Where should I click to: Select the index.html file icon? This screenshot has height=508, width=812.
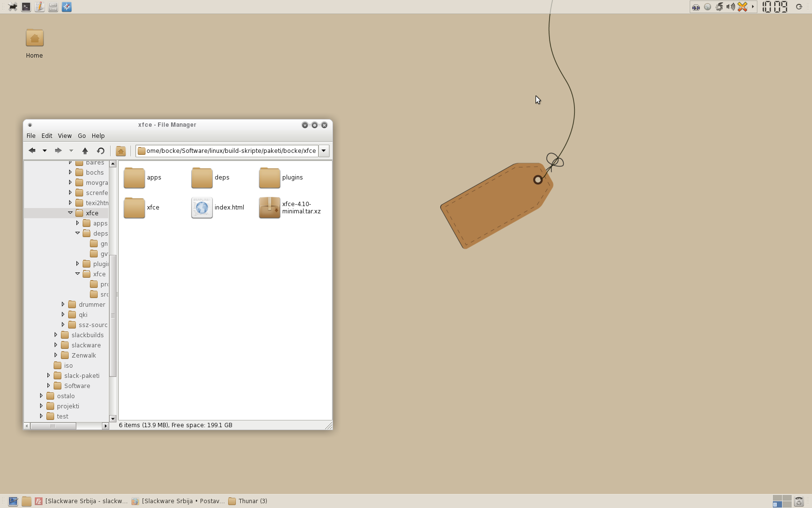tap(202, 208)
